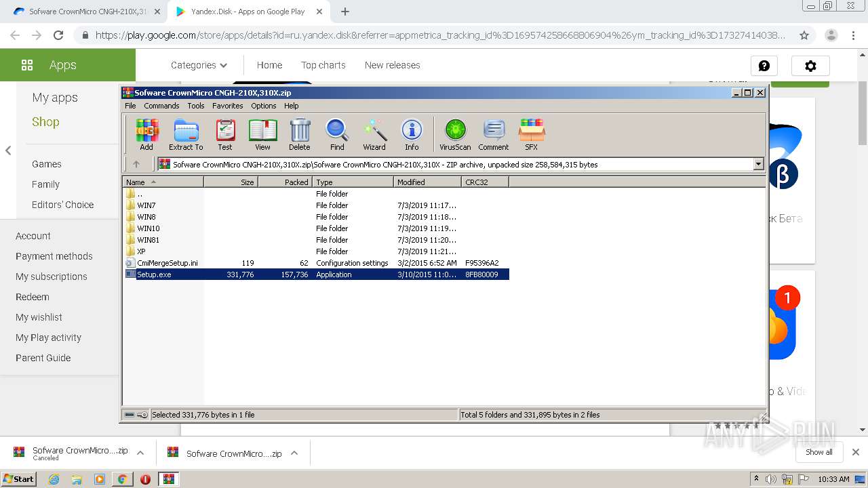Click the SFX toolbar icon
The image size is (868, 488).
pos(531,134)
